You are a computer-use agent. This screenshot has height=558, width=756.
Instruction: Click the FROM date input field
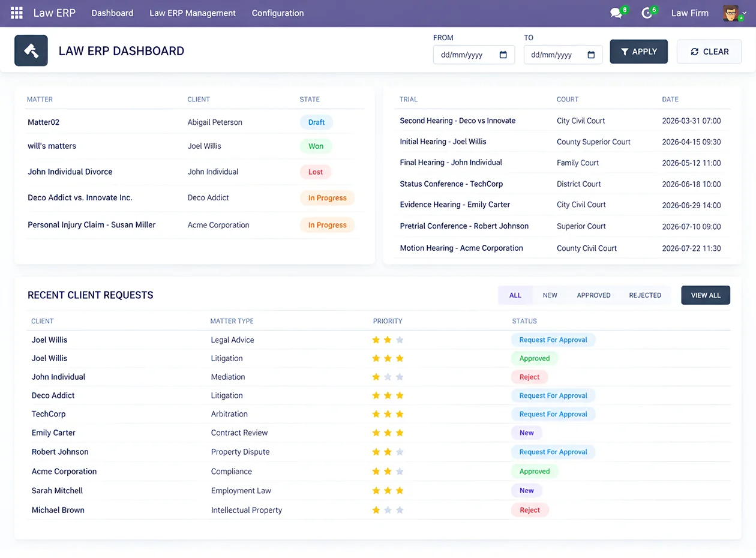[474, 55]
